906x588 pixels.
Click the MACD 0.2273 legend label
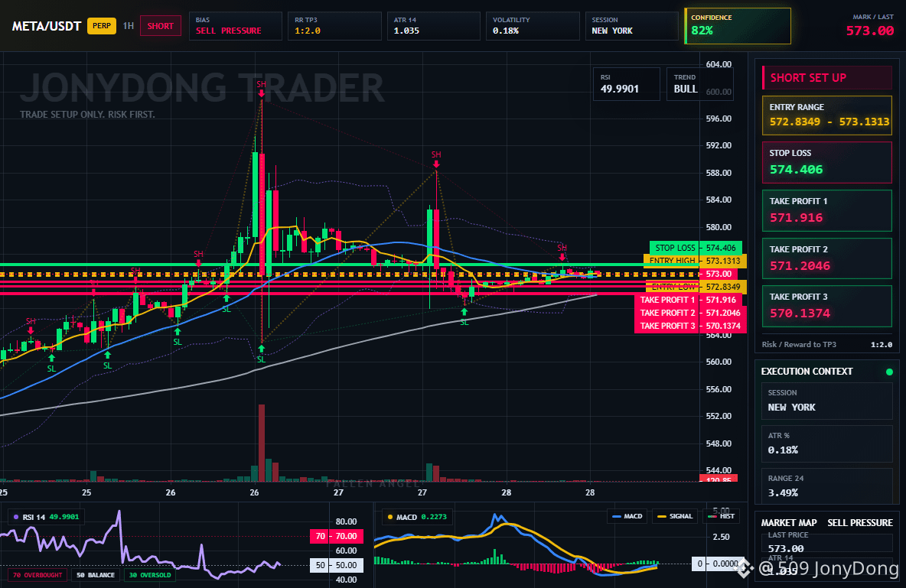417,517
